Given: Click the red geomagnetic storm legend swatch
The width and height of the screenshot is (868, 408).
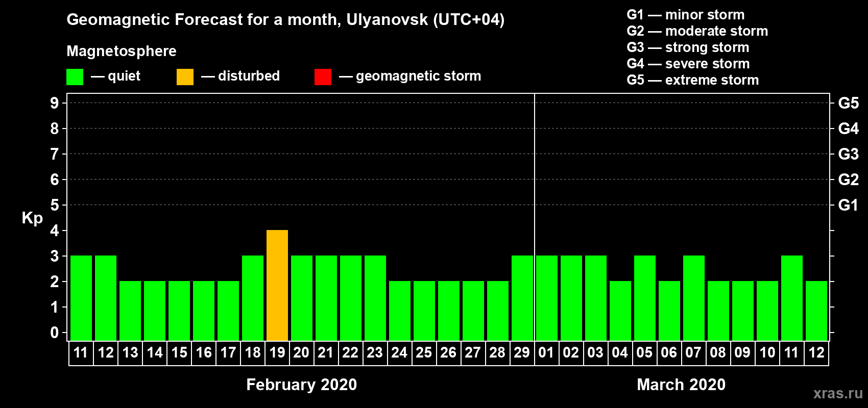Looking at the screenshot, I should point(323,77).
